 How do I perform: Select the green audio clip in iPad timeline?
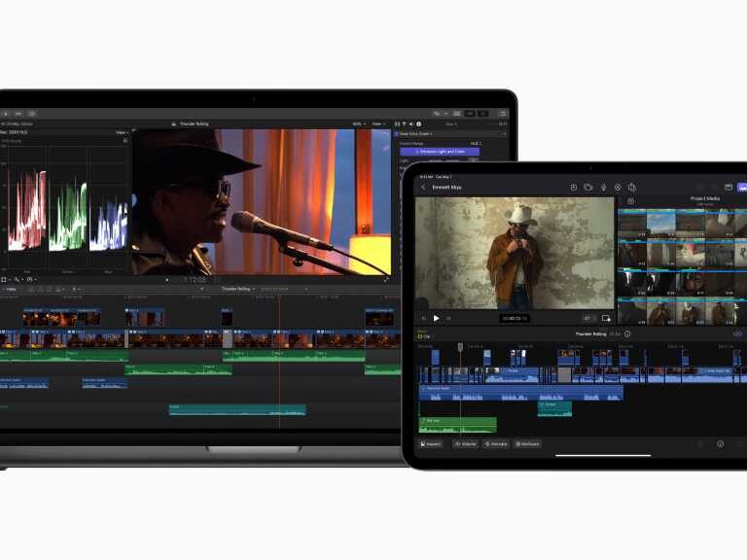point(458,425)
